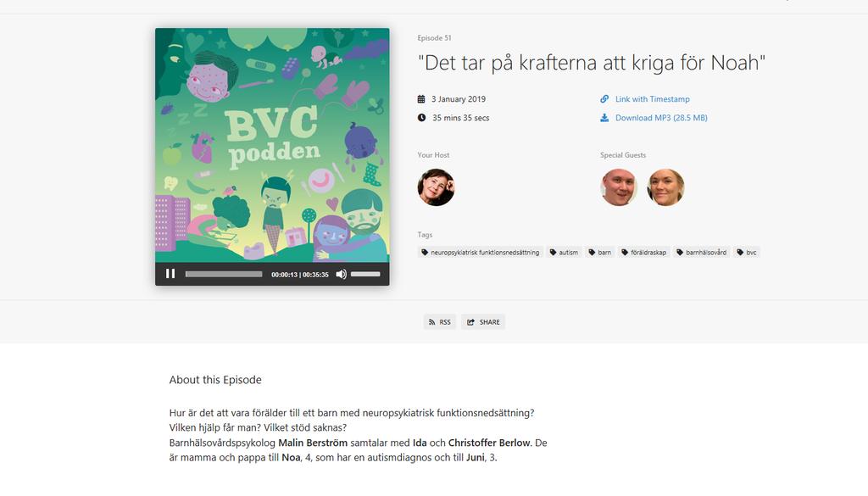Seek within the episode progress bar
868x496 pixels.
224,274
